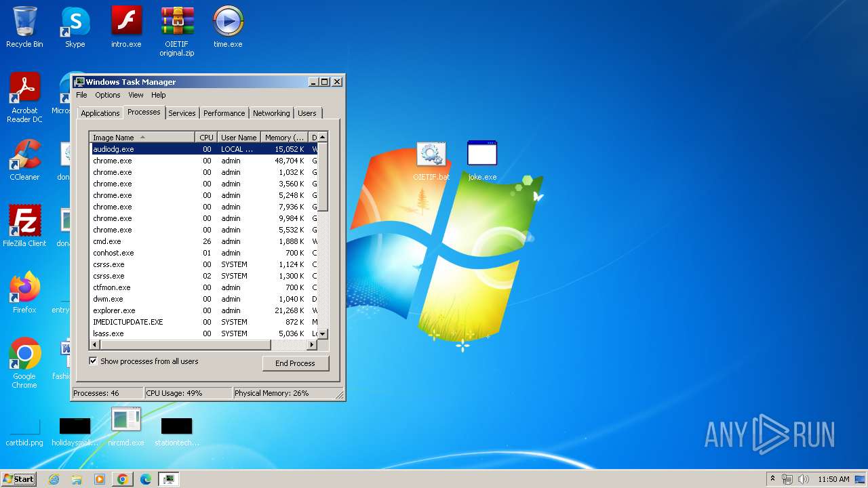Image resolution: width=868 pixels, height=488 pixels.
Task: Open the Firefox desktop shortcut
Action: point(24,292)
